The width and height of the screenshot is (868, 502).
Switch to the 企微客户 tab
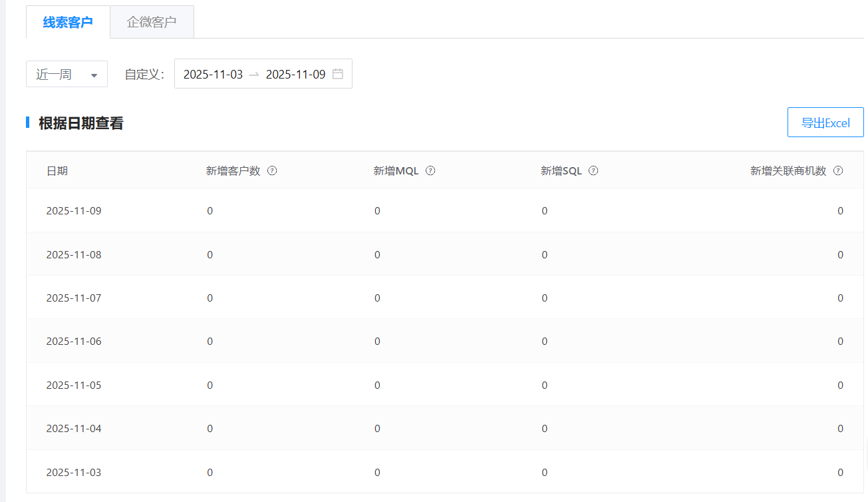tap(152, 22)
